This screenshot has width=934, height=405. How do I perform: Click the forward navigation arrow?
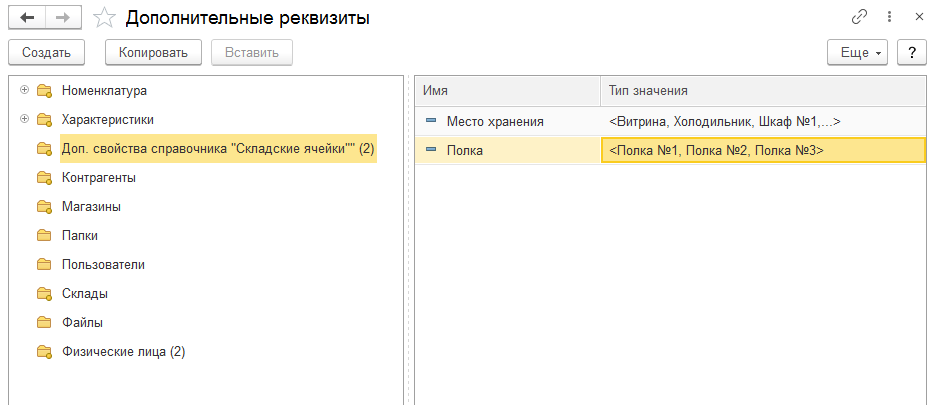(x=62, y=18)
